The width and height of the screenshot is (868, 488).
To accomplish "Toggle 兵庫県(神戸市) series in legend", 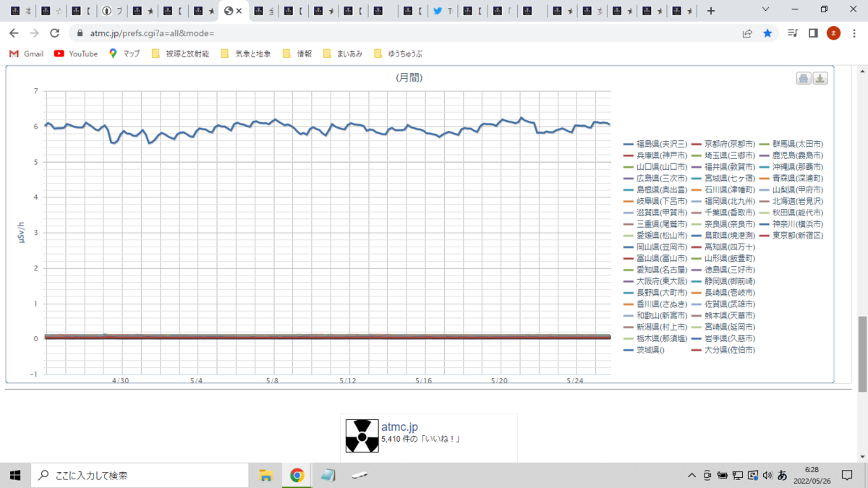I will click(655, 155).
